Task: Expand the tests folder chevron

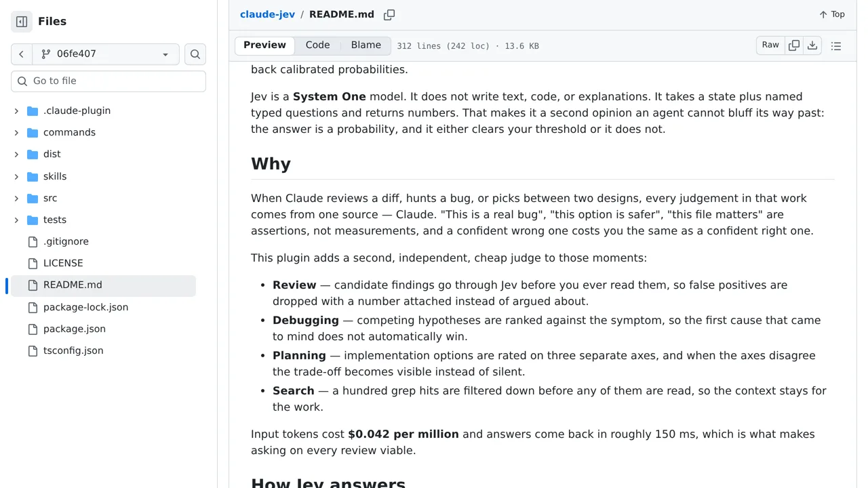Action: click(16, 220)
